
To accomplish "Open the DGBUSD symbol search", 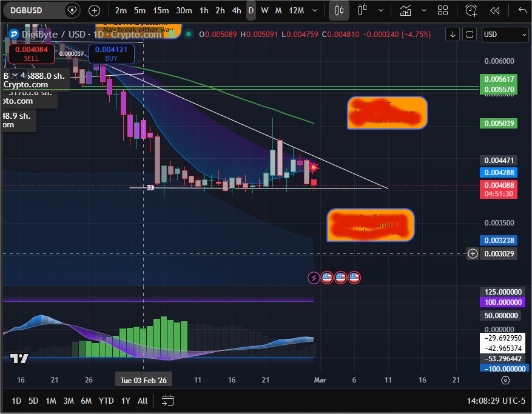I will coord(26,10).
